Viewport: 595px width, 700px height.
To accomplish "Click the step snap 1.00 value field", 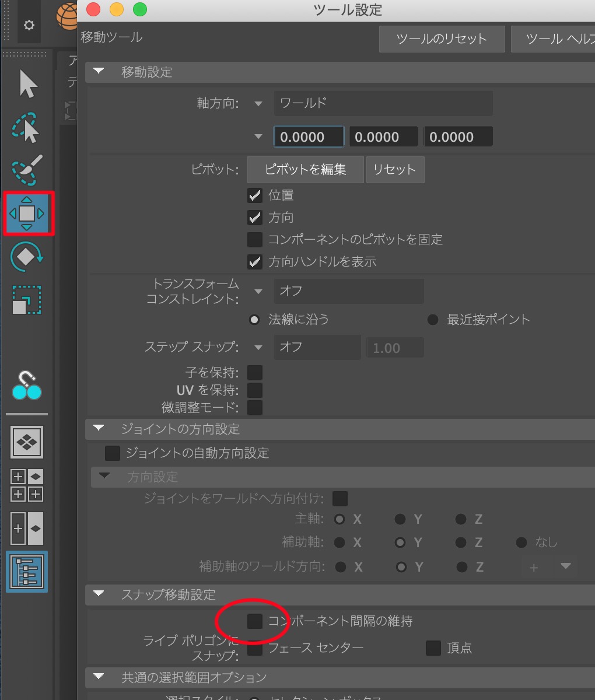I will tap(395, 348).
